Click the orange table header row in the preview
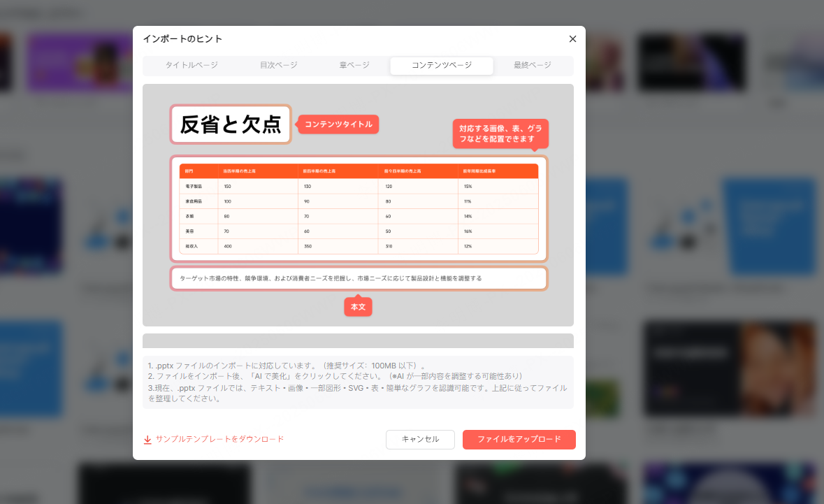This screenshot has width=824, height=504. tap(358, 171)
